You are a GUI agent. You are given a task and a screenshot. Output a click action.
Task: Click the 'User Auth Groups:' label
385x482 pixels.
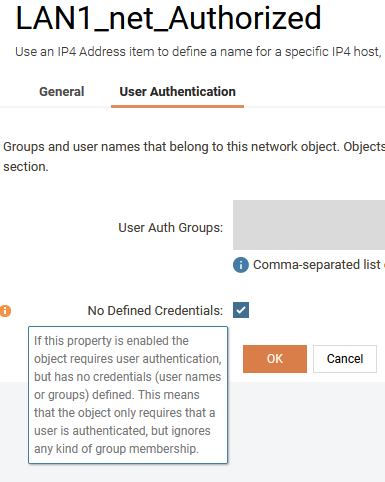pos(171,228)
